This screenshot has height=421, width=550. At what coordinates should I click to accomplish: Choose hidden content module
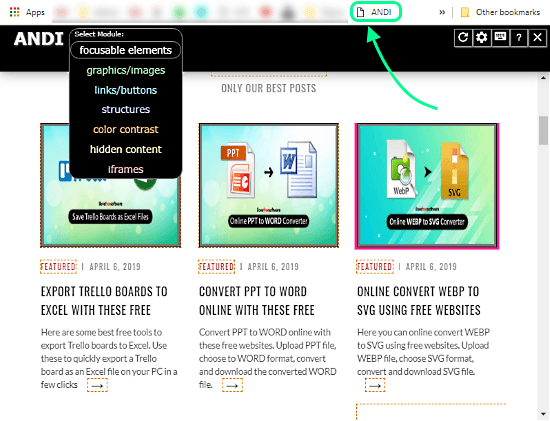click(x=126, y=149)
